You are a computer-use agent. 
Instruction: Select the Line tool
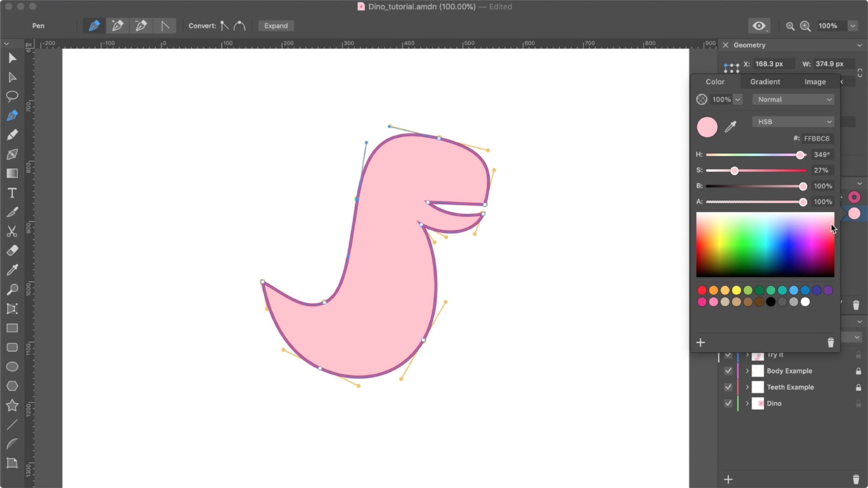tap(12, 425)
